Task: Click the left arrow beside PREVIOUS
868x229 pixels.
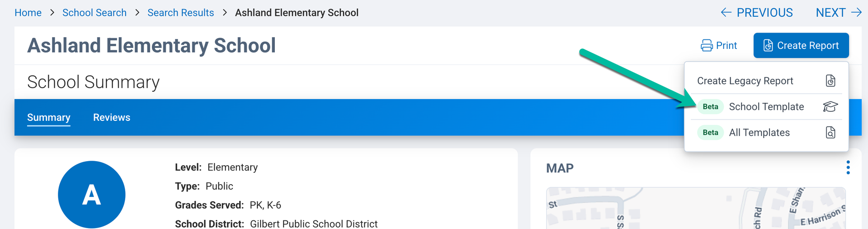Action: [x=726, y=13]
